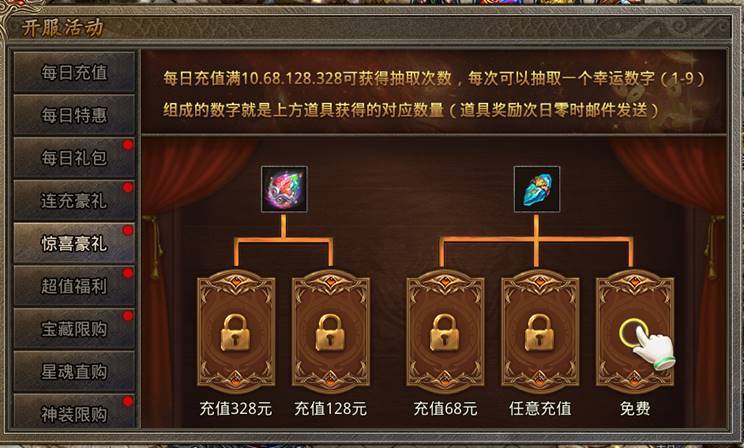Open the 宝藏限购 tab
This screenshot has height=448, width=744.
tap(74, 328)
